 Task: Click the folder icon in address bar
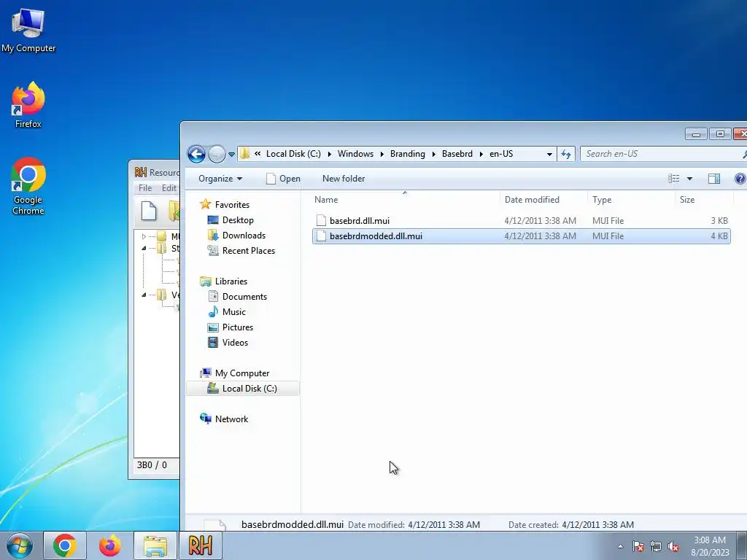[245, 154]
